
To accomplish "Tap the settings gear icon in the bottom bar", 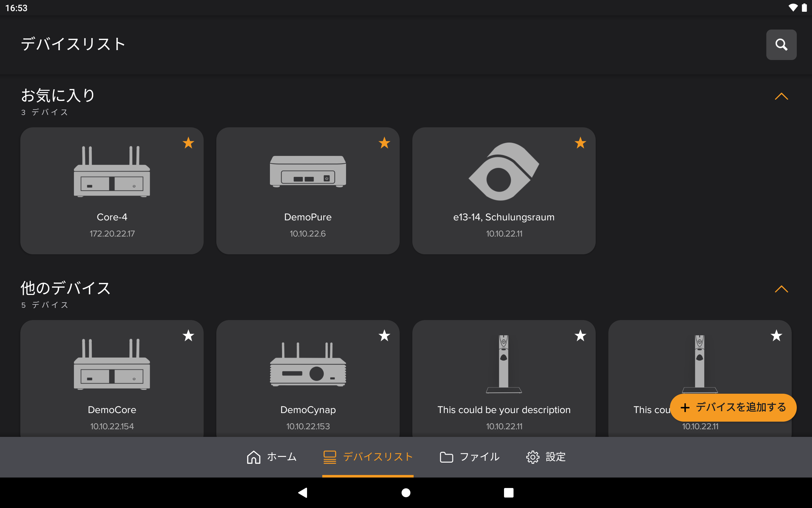I will click(x=533, y=457).
